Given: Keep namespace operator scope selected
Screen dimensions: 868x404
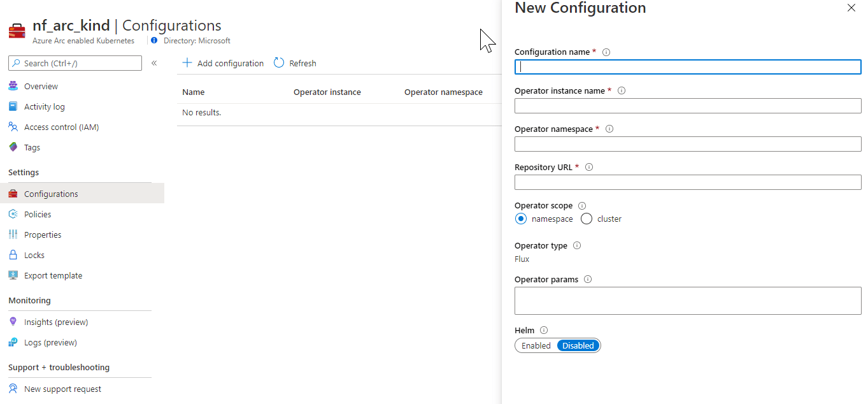Looking at the screenshot, I should [x=521, y=219].
